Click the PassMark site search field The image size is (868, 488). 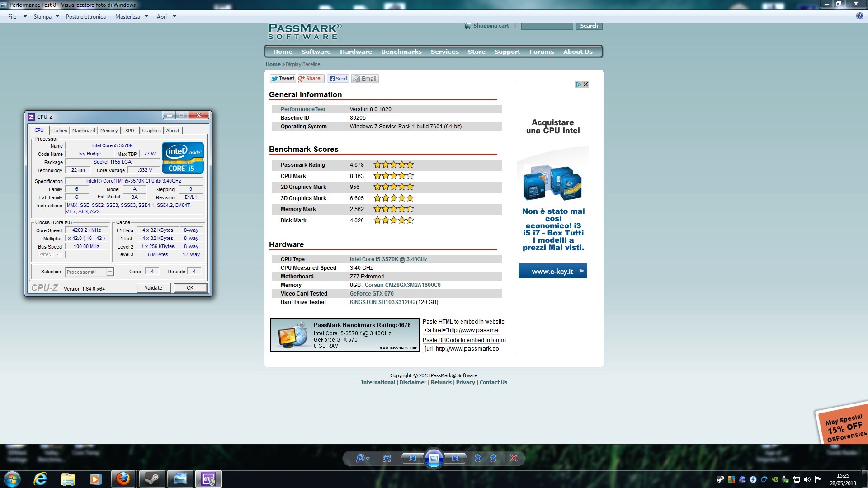coord(547,26)
